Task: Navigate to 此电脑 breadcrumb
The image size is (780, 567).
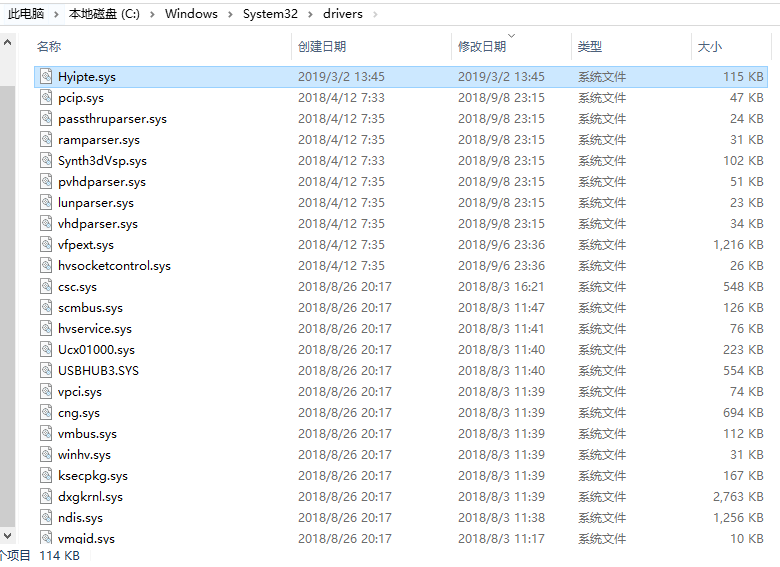Action: (26, 14)
